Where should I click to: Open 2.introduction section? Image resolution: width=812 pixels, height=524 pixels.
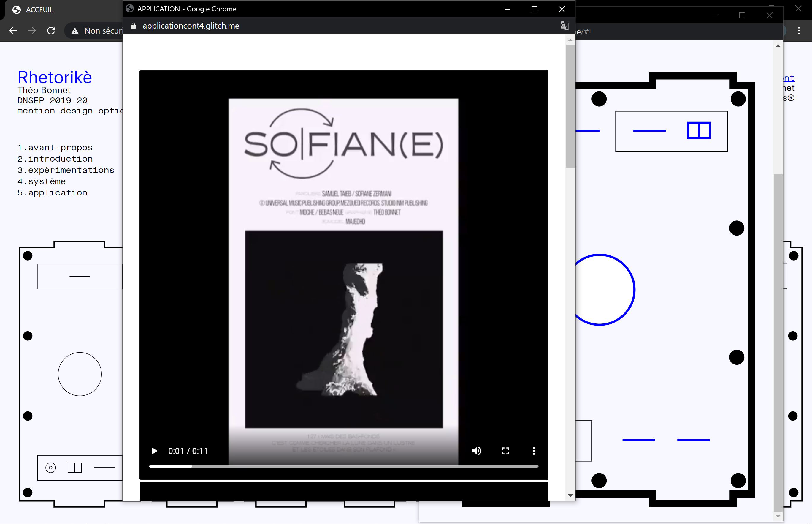click(55, 159)
